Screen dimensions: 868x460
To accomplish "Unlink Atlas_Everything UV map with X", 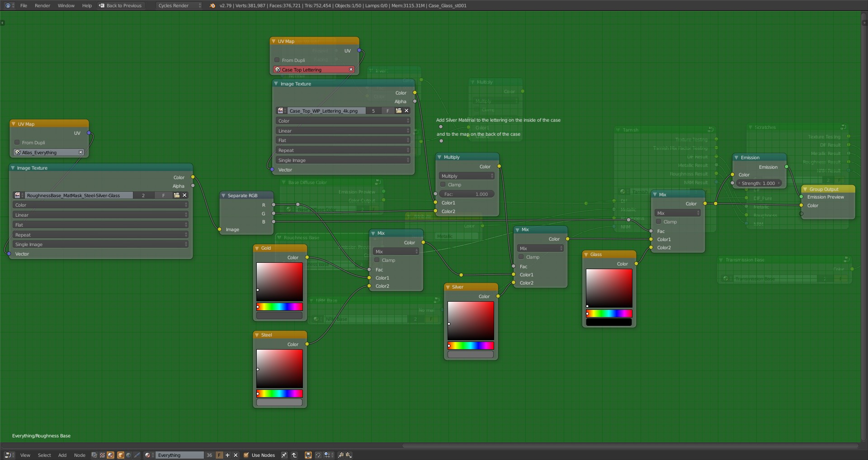I will 81,152.
